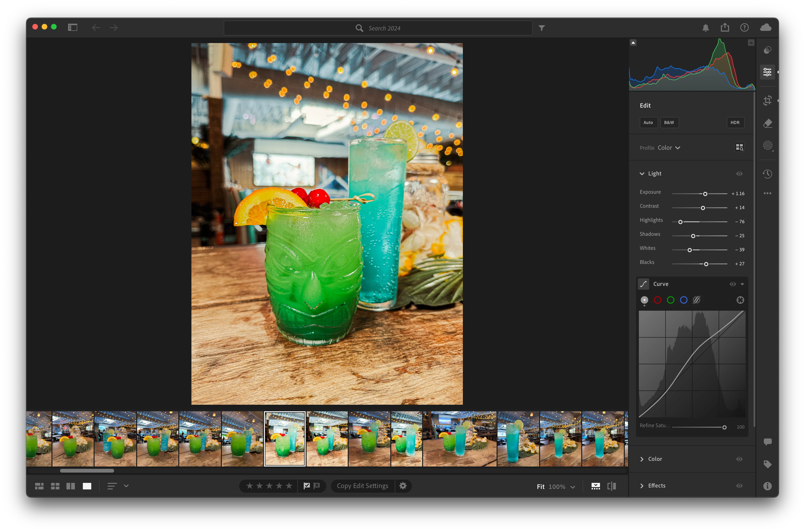The height and width of the screenshot is (532, 805).
Task: Open the Crop and Rotate tool
Action: (767, 101)
